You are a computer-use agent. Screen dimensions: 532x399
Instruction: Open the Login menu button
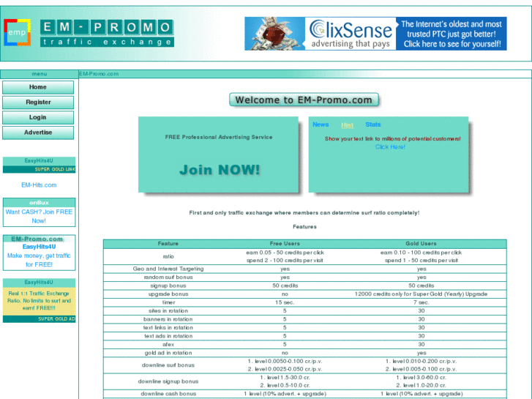[x=38, y=117]
